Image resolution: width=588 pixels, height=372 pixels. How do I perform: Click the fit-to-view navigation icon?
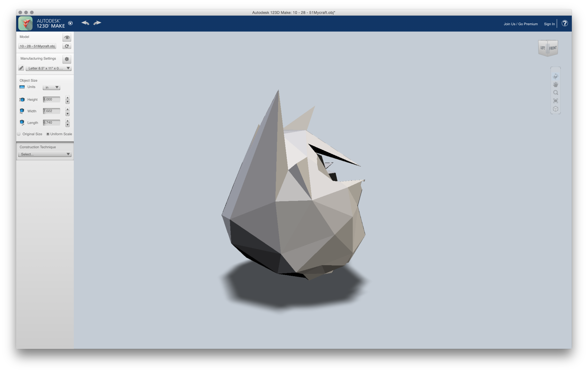tap(555, 101)
